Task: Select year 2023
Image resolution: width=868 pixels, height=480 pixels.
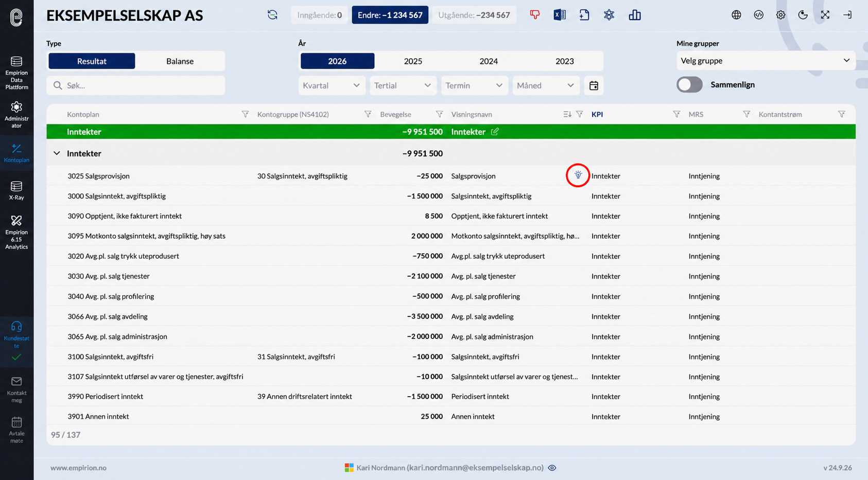Action: pos(565,61)
